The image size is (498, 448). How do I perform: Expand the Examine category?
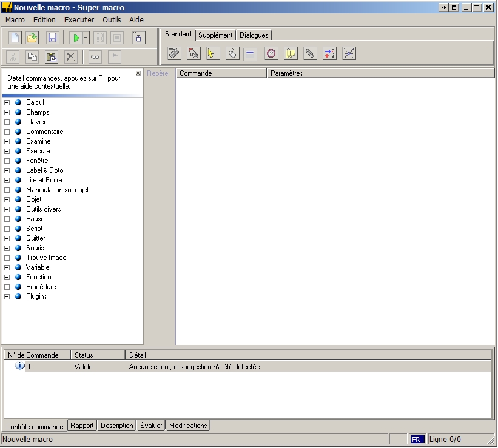(7, 141)
